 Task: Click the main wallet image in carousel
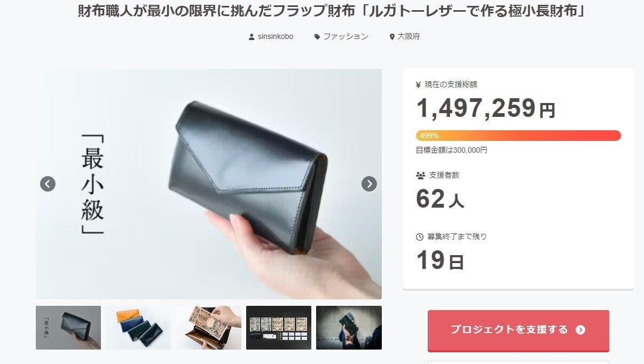[x=209, y=184]
